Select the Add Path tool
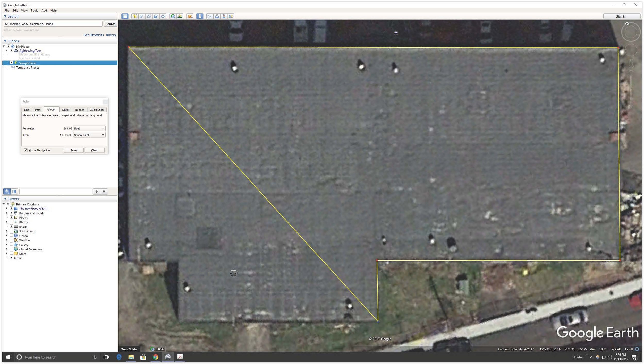Image resolution: width=644 pixels, height=364 pixels. click(x=149, y=16)
